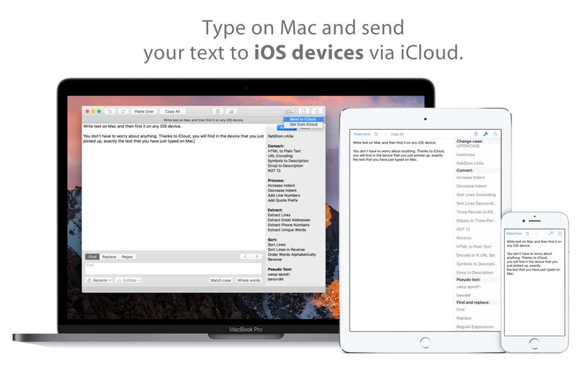The image size is (588, 368).
Task: Click the share icon in the Mac toolbar
Action: coord(317,111)
